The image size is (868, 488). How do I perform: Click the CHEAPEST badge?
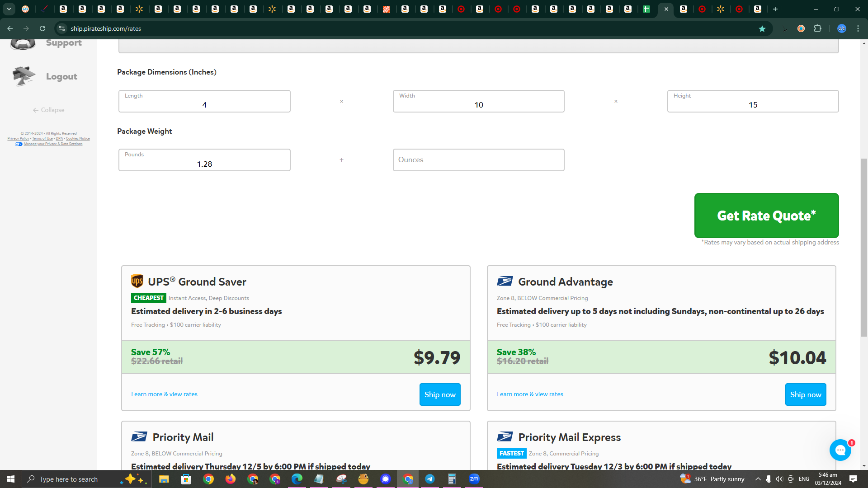coord(148,298)
